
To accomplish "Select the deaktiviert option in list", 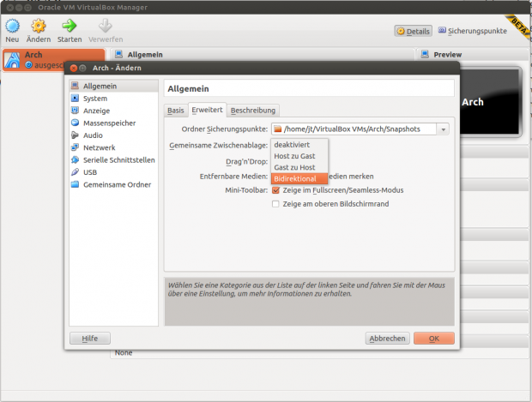I will 292,145.
